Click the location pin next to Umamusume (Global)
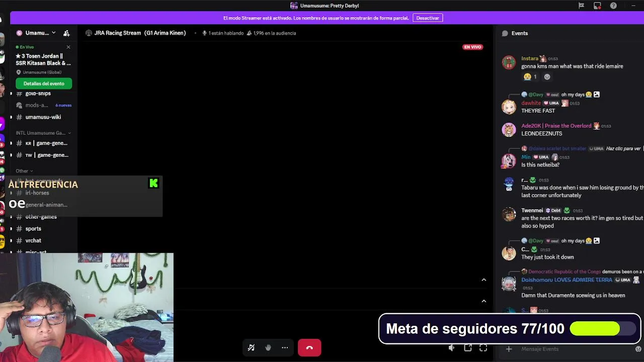This screenshot has height=362, width=644. (19, 72)
